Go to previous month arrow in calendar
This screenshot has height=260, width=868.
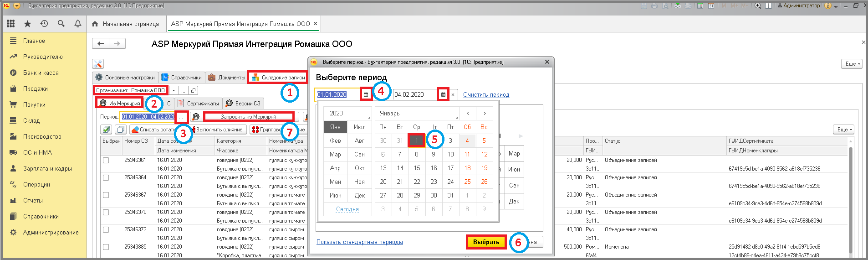468,113
